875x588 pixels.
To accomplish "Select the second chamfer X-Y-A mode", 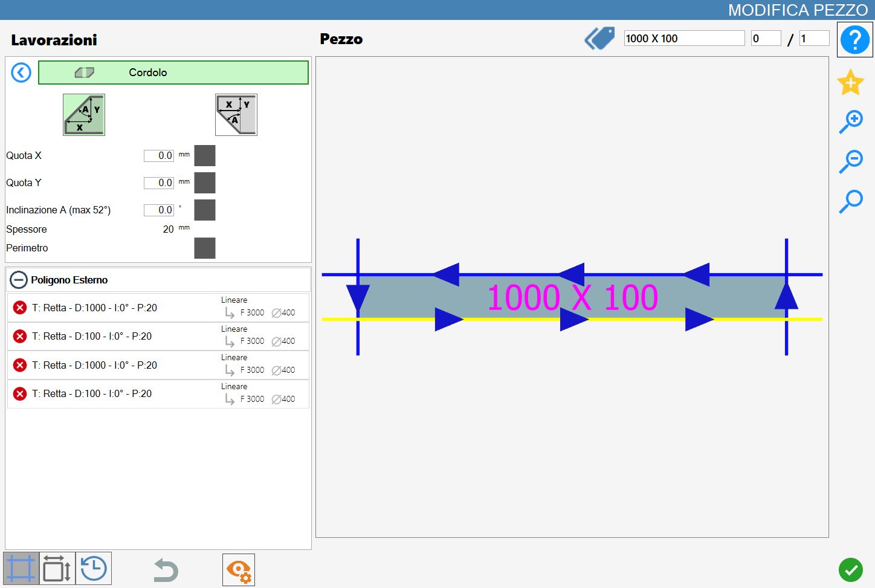I will [x=236, y=115].
